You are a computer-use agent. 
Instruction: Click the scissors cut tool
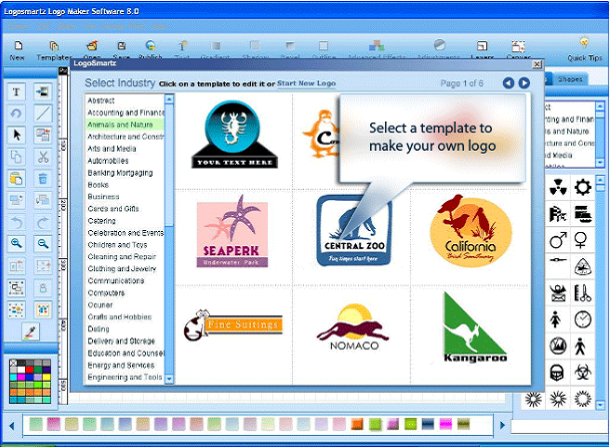click(x=43, y=157)
